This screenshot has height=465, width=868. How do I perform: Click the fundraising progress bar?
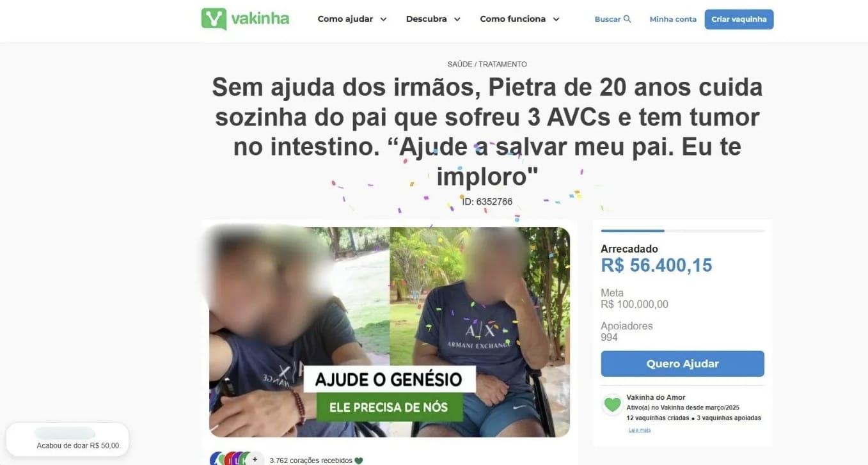(683, 231)
